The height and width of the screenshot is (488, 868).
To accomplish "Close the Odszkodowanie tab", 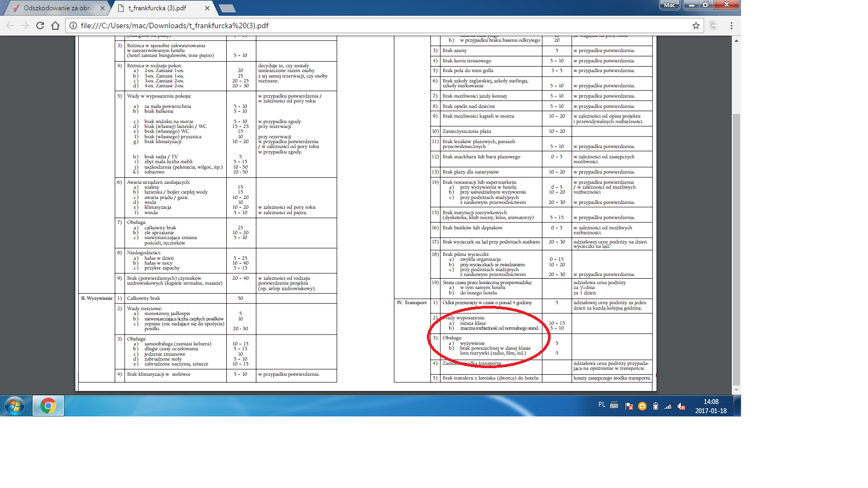I will pyautogui.click(x=102, y=8).
